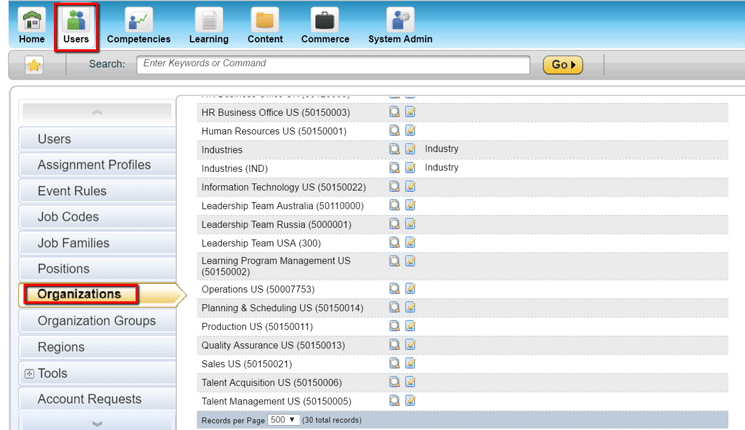The height and width of the screenshot is (430, 745).
Task: Open Job Codes from the sidebar
Action: (68, 217)
